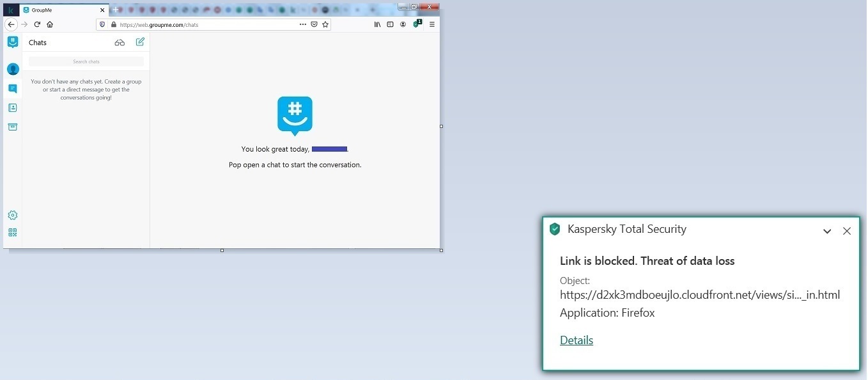Click the Firefox forward arrow
The height and width of the screenshot is (380, 868).
click(x=24, y=24)
